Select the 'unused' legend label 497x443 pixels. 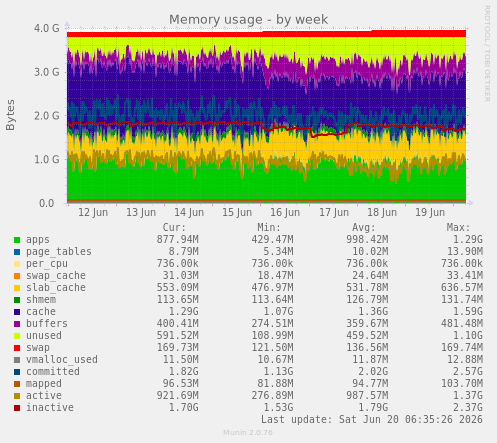point(44,336)
